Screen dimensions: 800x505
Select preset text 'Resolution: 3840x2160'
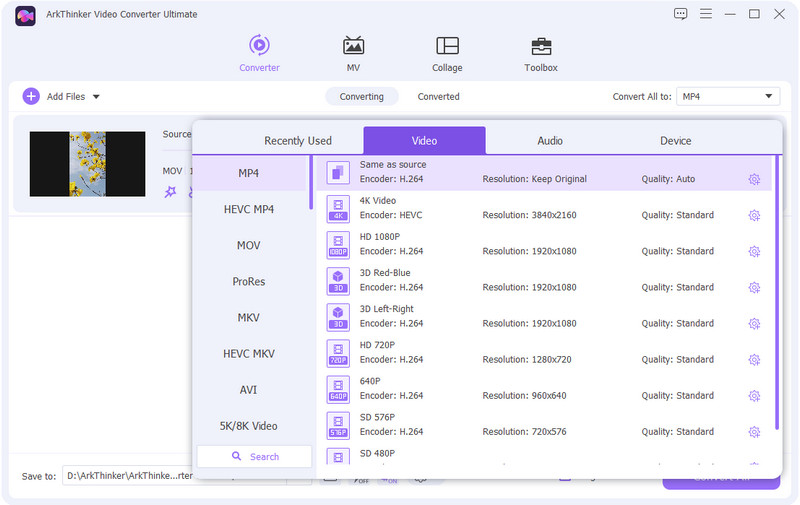[x=529, y=215]
